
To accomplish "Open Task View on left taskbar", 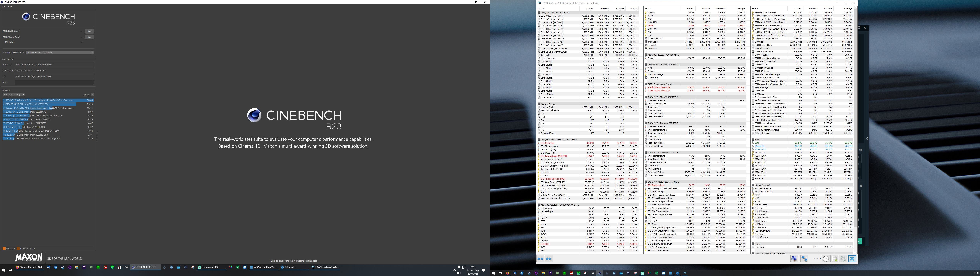I will [10, 270].
